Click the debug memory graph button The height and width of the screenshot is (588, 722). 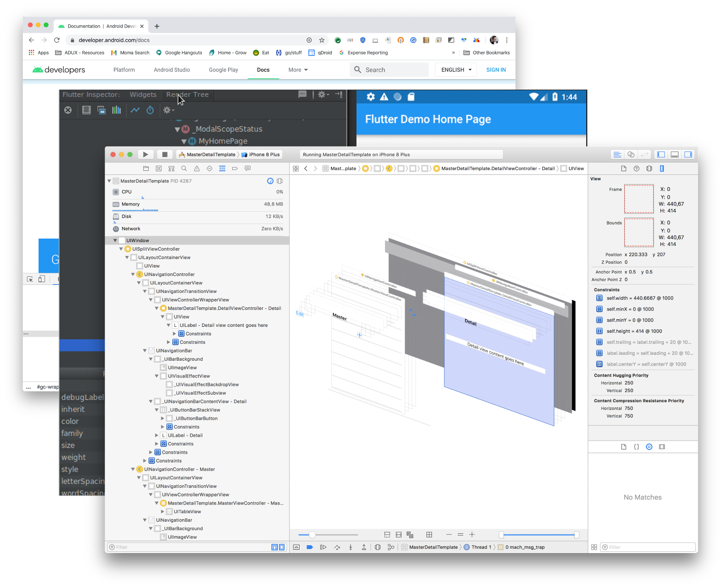click(391, 547)
